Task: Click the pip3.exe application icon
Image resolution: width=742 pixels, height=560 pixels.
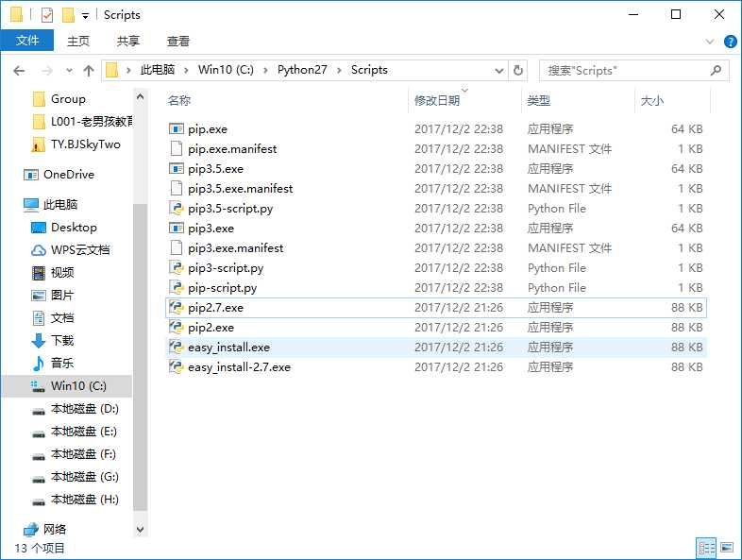Action: point(176,229)
